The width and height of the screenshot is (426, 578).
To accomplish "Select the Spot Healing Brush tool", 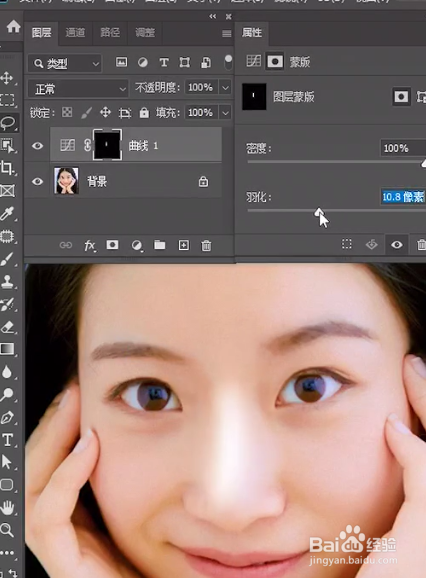I will pos(7,236).
